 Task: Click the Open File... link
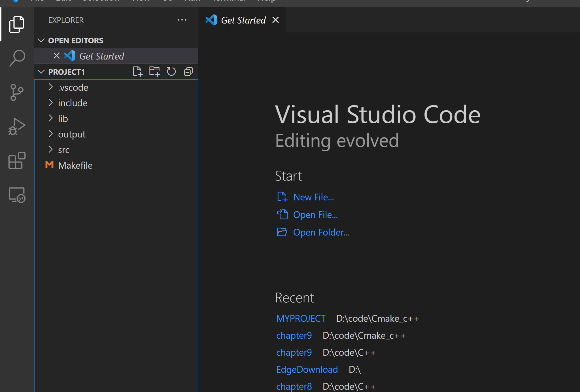(315, 215)
